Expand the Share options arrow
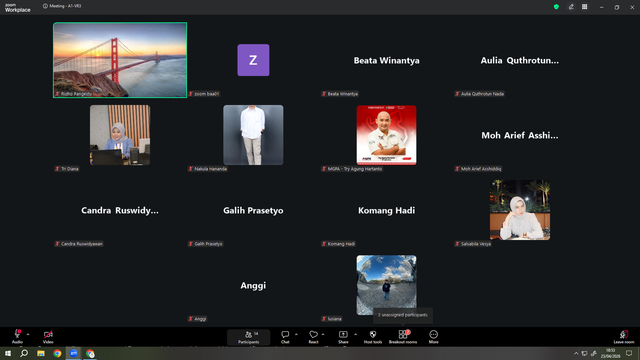This screenshot has height=360, width=640. [355, 335]
